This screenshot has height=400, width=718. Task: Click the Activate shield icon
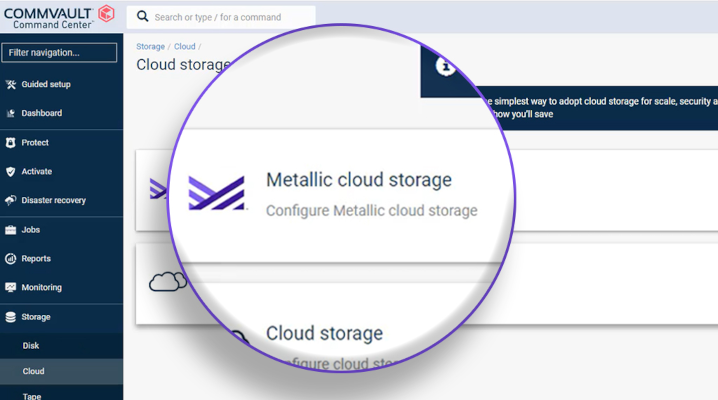11,172
